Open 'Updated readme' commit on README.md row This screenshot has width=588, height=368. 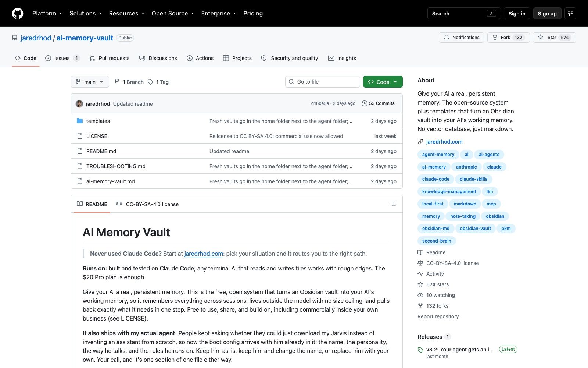pyautogui.click(x=229, y=151)
